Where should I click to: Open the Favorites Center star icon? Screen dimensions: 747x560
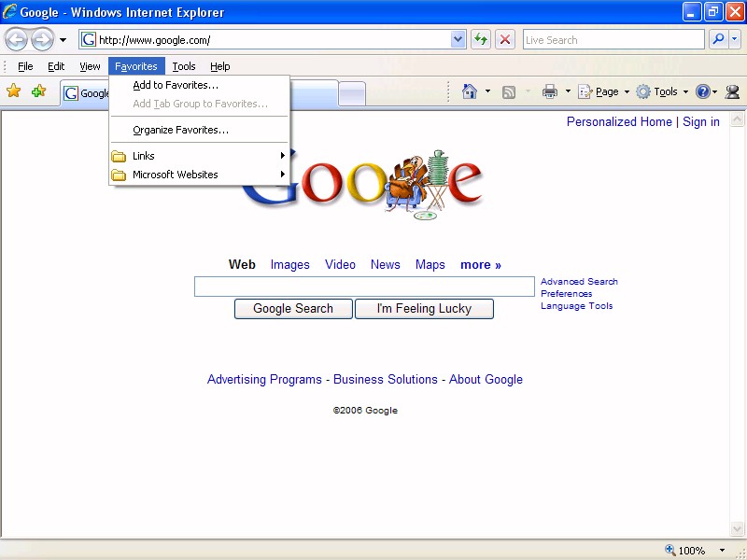(14, 91)
